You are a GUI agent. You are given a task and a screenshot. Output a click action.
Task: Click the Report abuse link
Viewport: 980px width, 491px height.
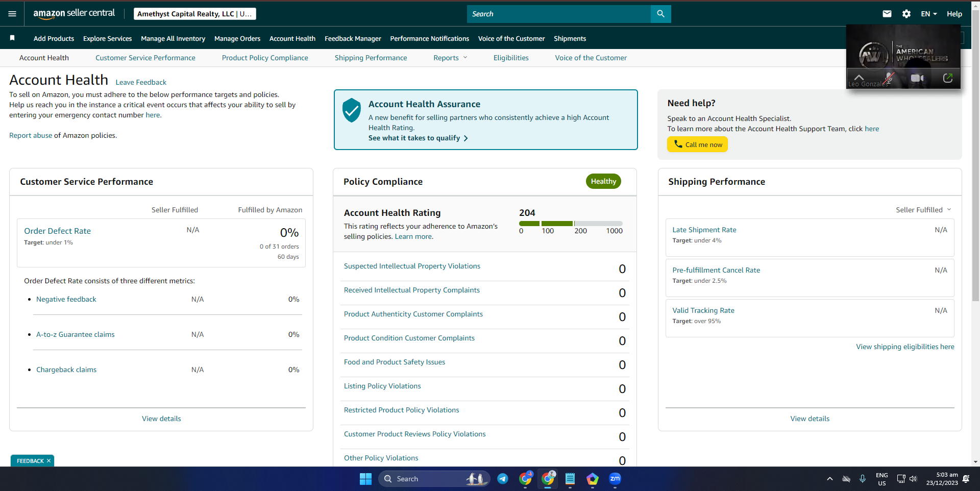31,135
